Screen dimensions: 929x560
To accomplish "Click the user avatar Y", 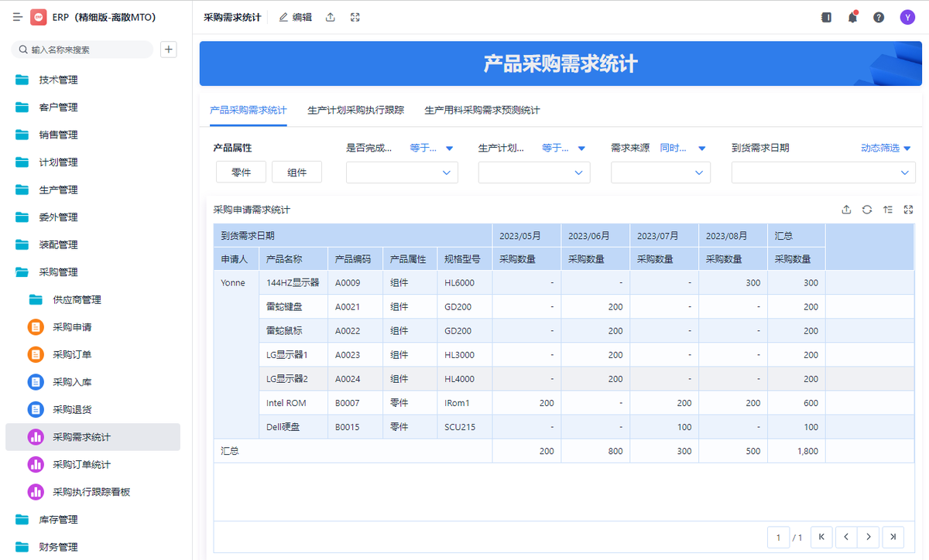I will click(x=907, y=17).
